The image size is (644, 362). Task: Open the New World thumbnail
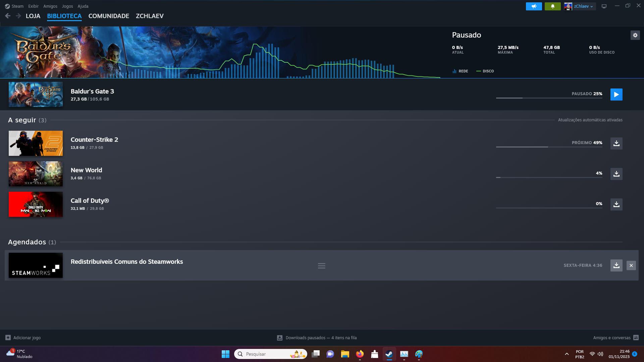(x=36, y=174)
